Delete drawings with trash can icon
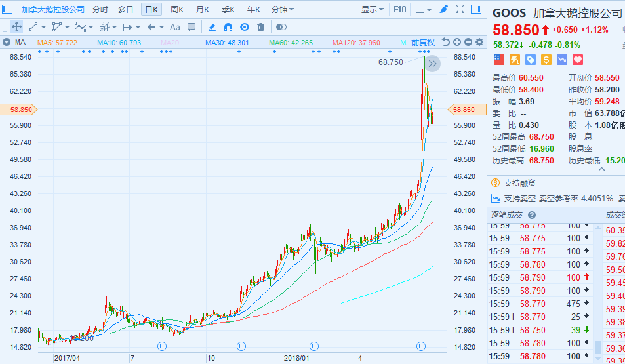Screen dimensions: 625x364 click(260, 27)
